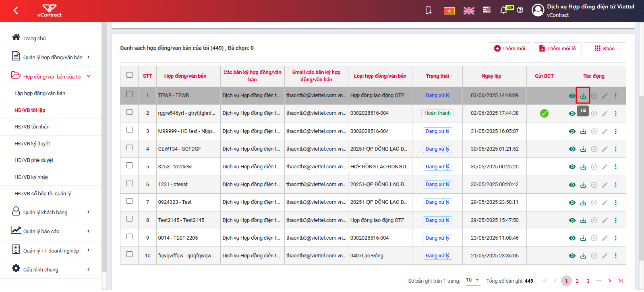View the 0924323 - Test contract eye icon
This screenshot has width=644, height=292.
(x=572, y=203)
